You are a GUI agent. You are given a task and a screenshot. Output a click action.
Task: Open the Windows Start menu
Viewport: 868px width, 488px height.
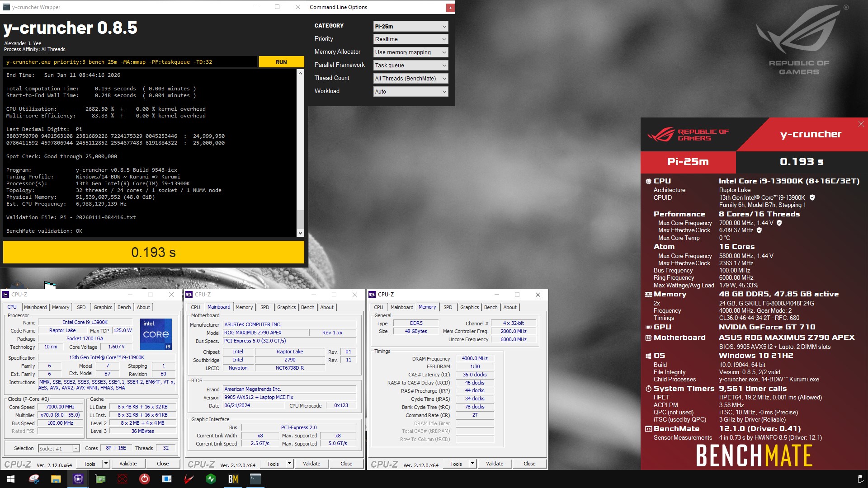pos(11,479)
